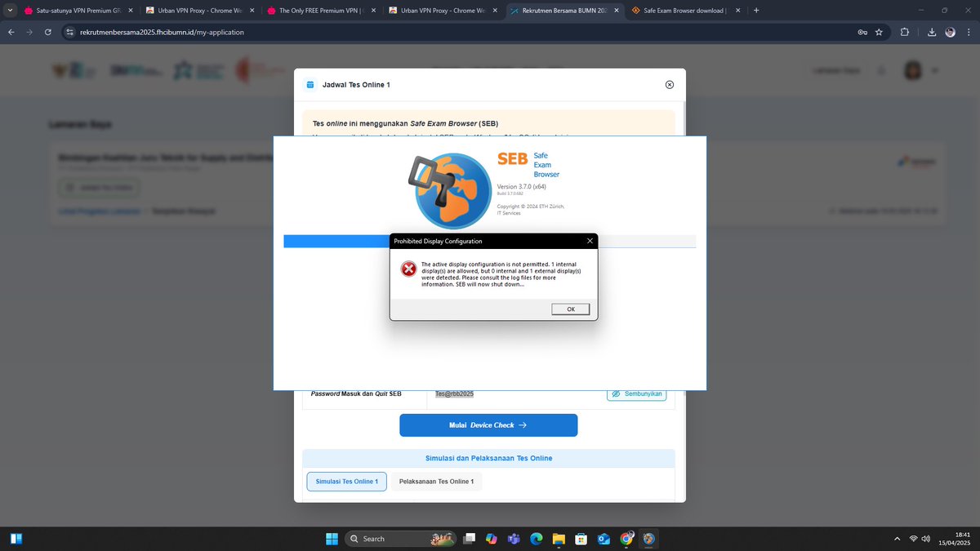980x551 pixels.
Task: Click Jadwal Tes Online button on background page
Action: click(99, 188)
